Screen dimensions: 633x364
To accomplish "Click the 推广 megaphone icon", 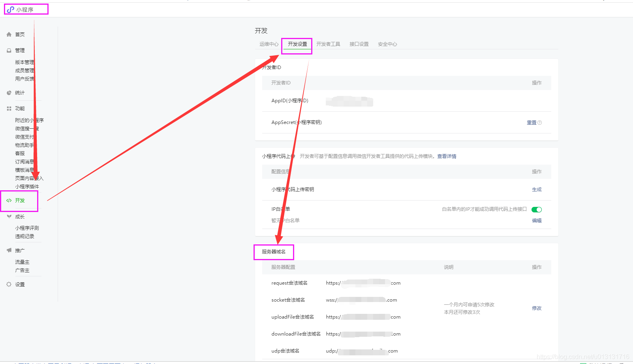I will pos(9,250).
